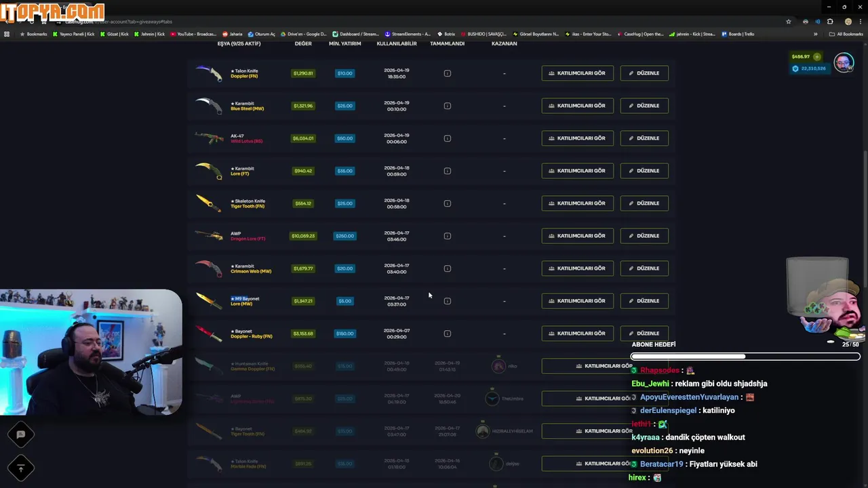View participants for Talon Knife Doppler giveaway
This screenshot has height=488, width=868.
point(577,73)
